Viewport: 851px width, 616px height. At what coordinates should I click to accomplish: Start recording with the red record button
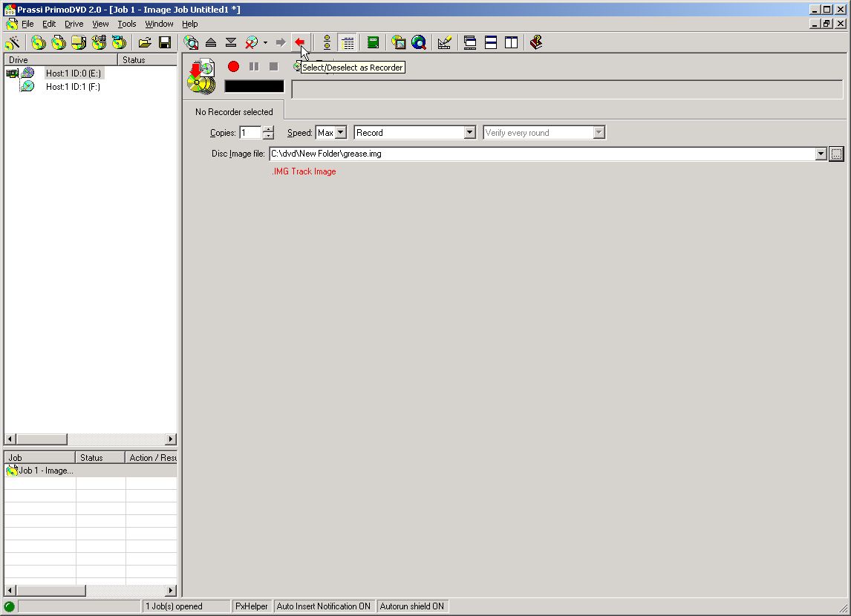(233, 66)
